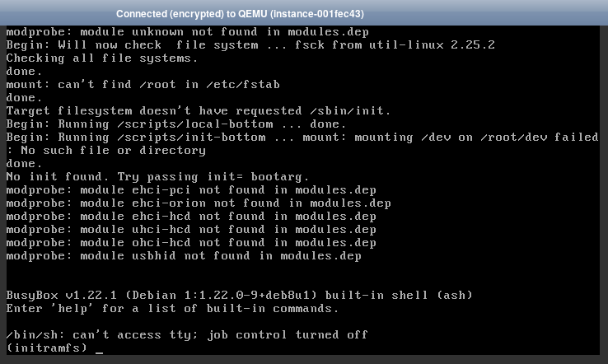608x364 pixels.
Task: Click the 'Running /scripts/local-bottom' line
Action: point(176,124)
